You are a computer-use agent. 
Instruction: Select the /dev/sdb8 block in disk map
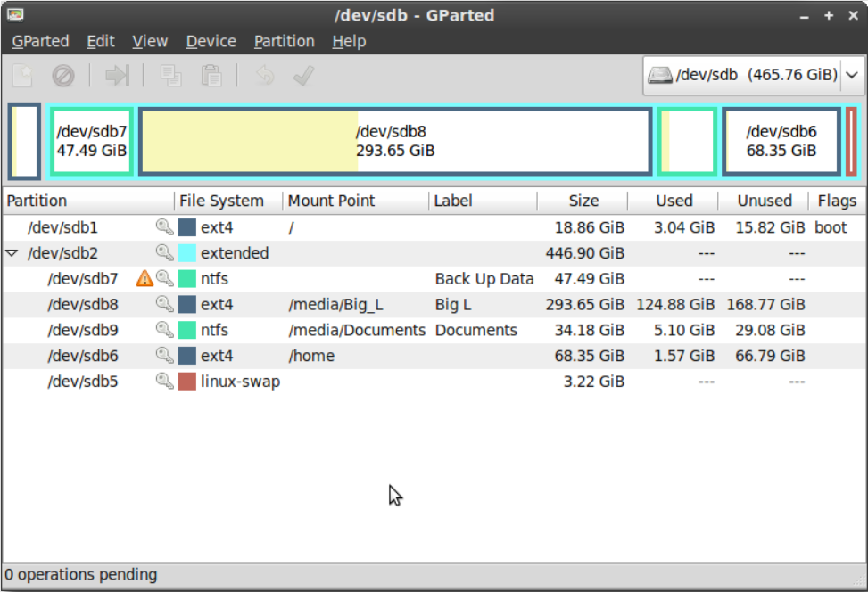[394, 141]
